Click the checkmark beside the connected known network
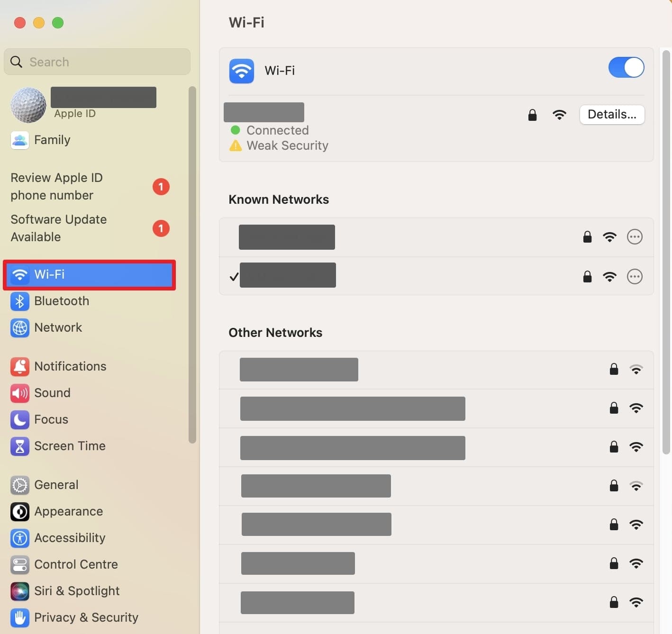This screenshot has width=672, height=634. tap(234, 277)
